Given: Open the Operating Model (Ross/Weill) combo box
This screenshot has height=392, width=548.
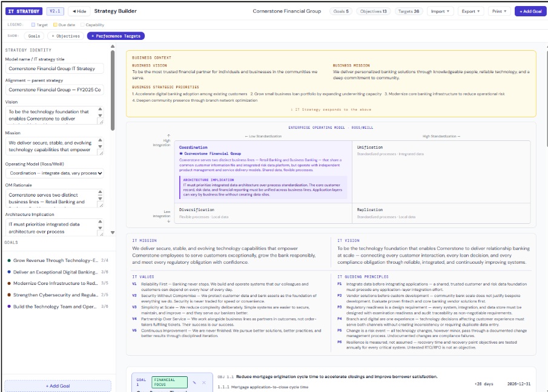Looking at the screenshot, I should (54, 173).
